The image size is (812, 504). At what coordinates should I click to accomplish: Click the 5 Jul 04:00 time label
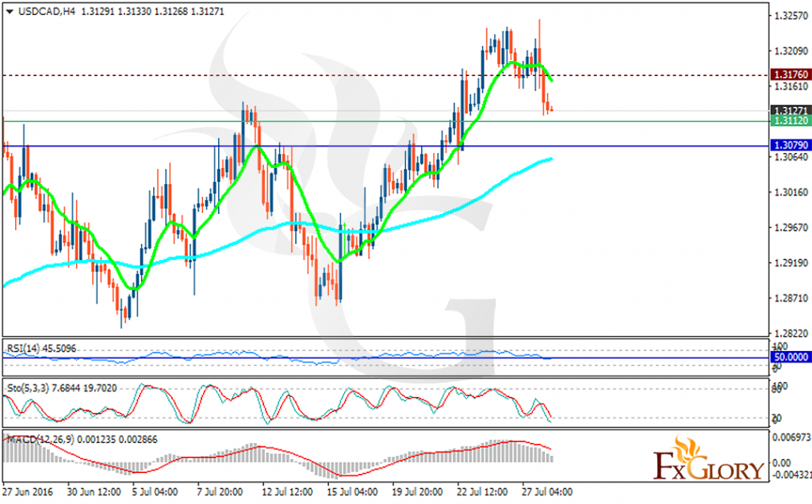(155, 491)
